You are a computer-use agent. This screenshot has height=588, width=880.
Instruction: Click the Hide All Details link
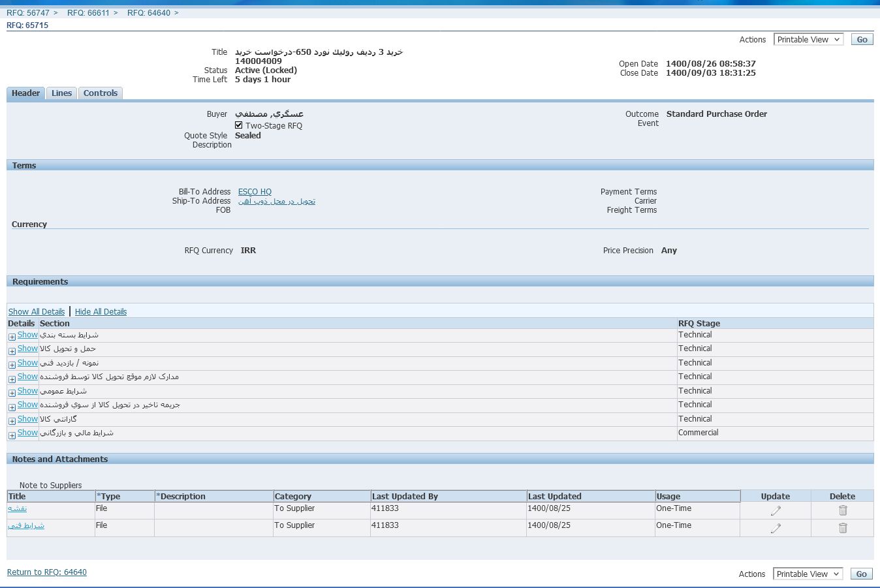pyautogui.click(x=101, y=312)
